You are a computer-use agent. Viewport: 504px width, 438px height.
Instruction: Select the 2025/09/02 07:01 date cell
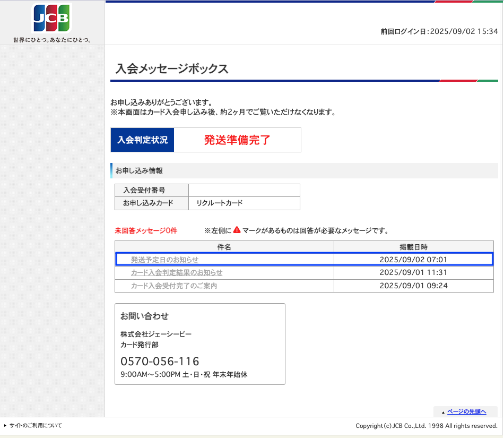(413, 260)
